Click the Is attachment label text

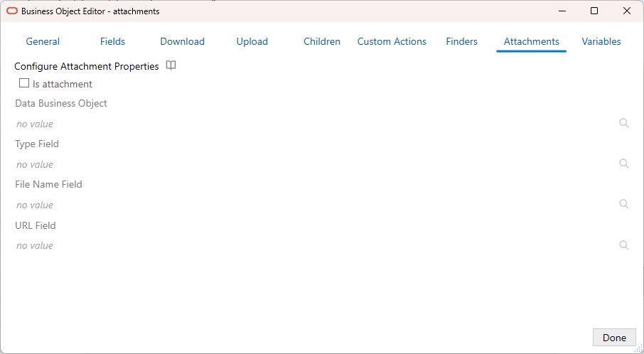(63, 84)
